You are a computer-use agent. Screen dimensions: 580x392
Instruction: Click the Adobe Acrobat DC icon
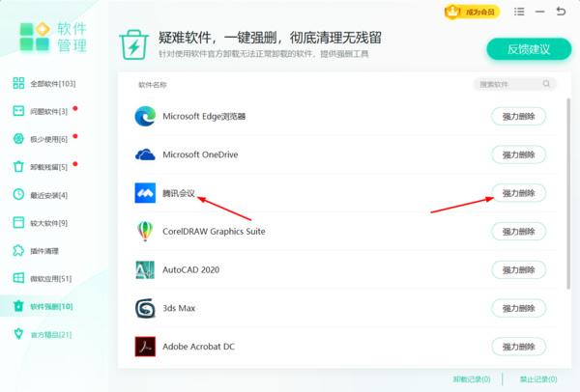[x=145, y=347]
